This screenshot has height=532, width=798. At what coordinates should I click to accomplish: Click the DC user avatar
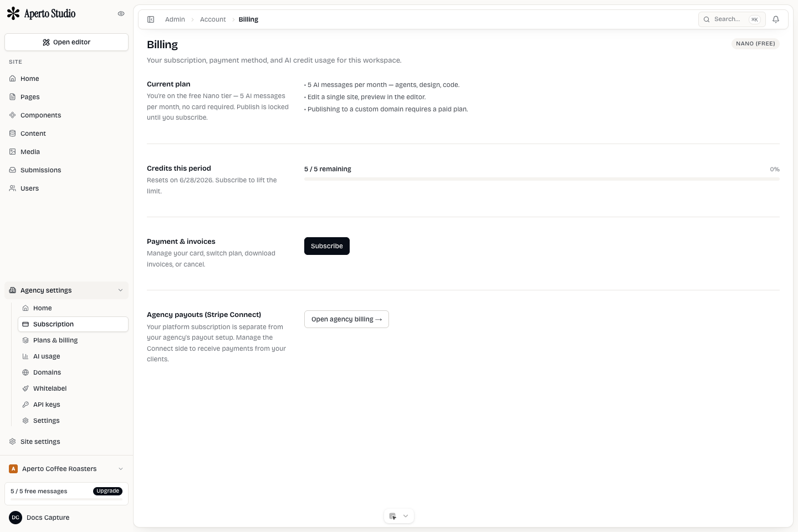(x=16, y=518)
